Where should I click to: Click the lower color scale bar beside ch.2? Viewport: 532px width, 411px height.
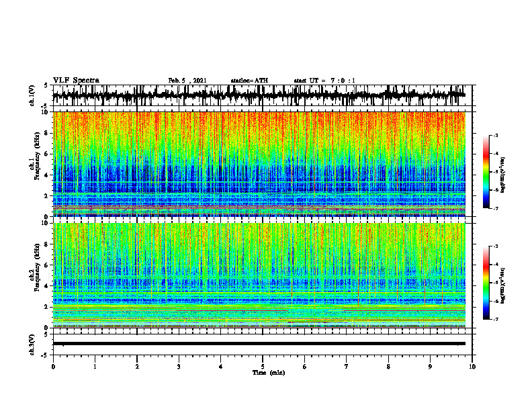(x=486, y=283)
